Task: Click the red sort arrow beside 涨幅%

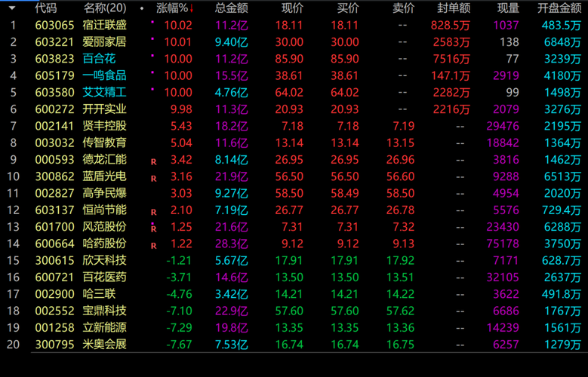Action: pos(191,8)
